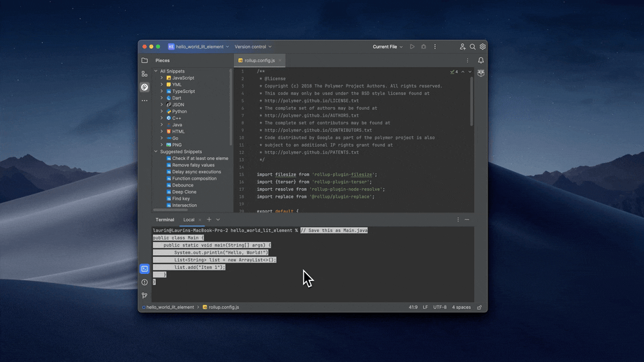Select 'Check if at least one eleme' snippet
The height and width of the screenshot is (362, 644).
coord(197,158)
